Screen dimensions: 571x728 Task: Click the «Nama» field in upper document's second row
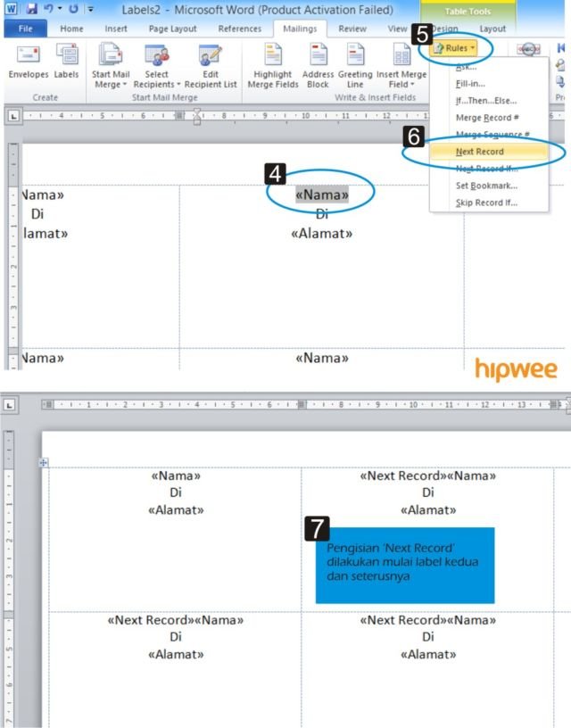pos(322,359)
